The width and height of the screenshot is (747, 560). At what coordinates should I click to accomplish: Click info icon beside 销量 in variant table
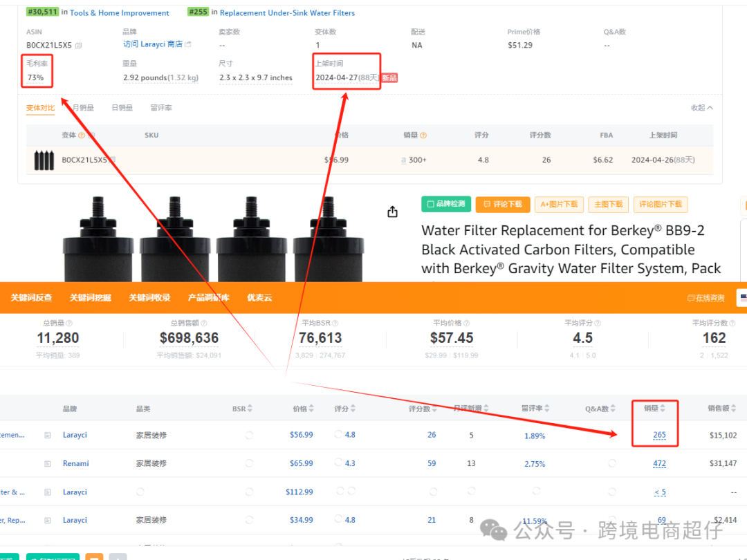(x=423, y=136)
